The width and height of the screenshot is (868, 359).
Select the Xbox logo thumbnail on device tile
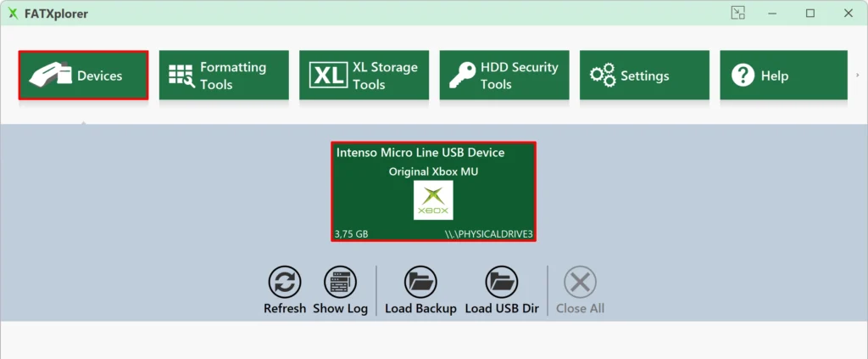pos(433,200)
